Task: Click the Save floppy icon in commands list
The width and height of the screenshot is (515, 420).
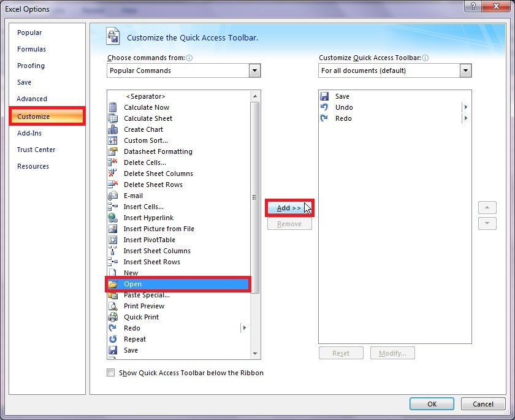Action: (113, 350)
